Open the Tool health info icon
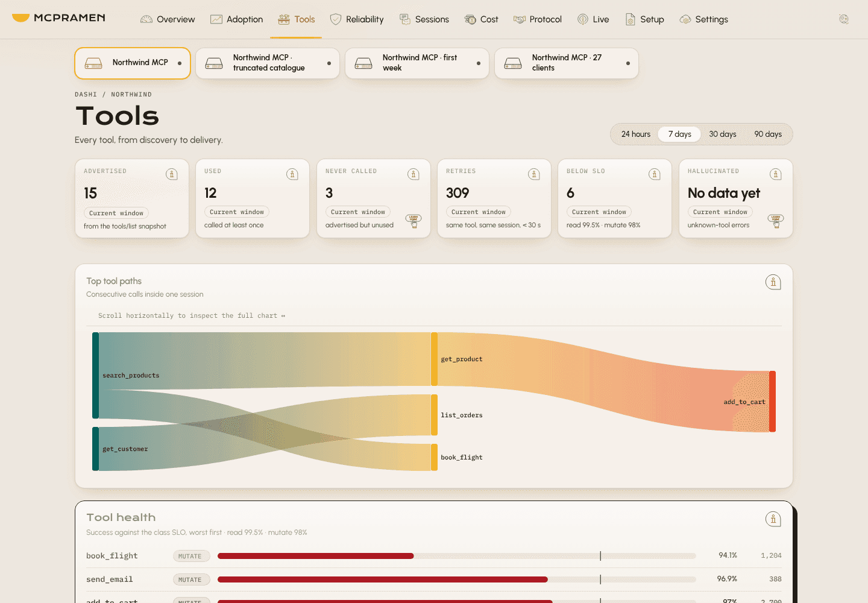This screenshot has height=603, width=868. point(773,519)
